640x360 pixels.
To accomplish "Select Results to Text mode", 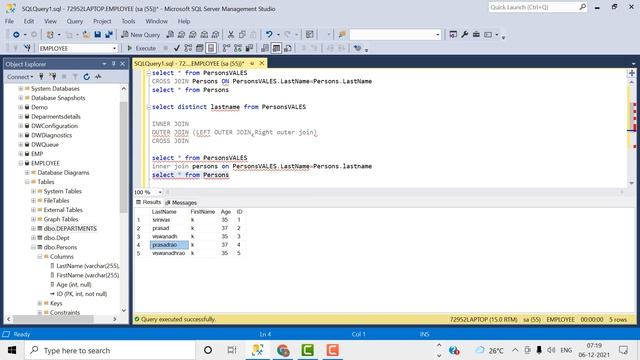I will click(x=265, y=48).
